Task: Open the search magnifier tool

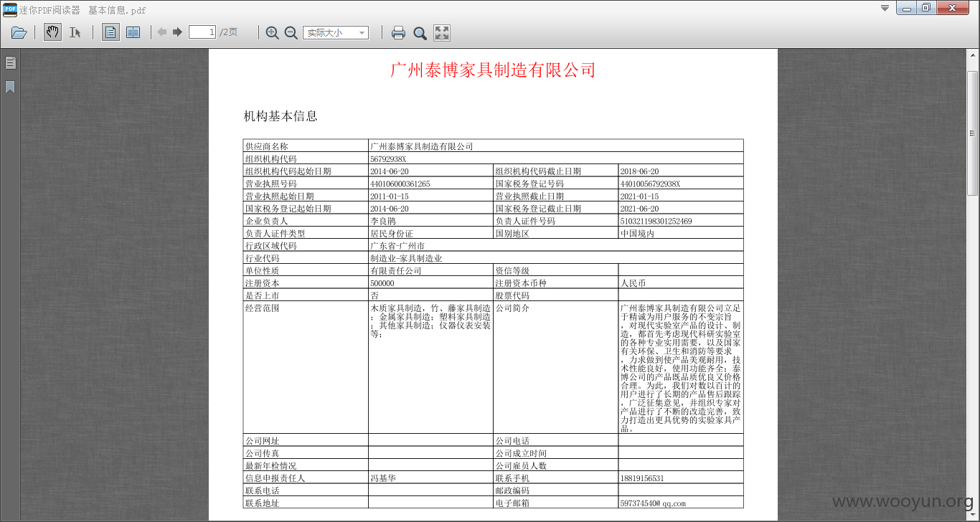Action: click(x=420, y=32)
